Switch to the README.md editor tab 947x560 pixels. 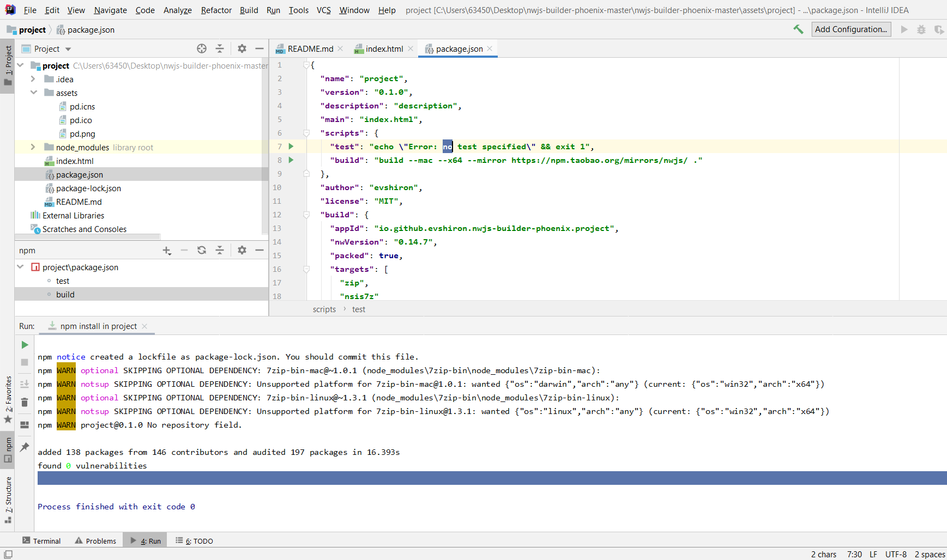pos(310,48)
